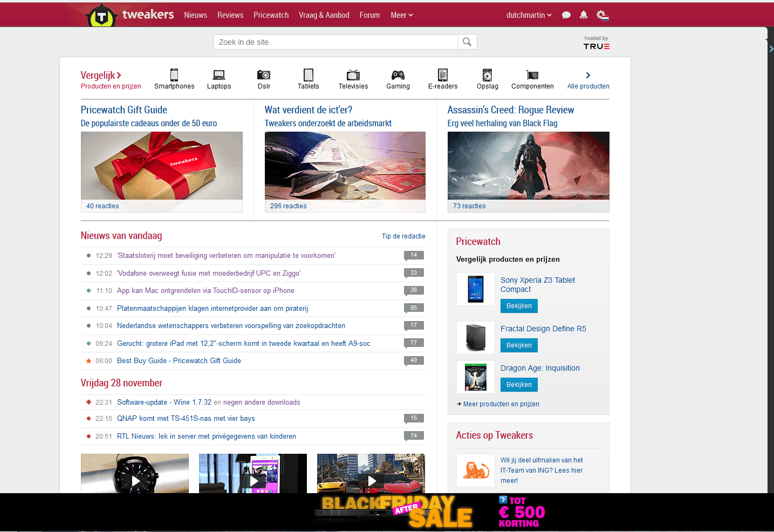Viewport: 774px width, 532px height.
Task: Open the Sony Xperia Z3 Tablet product image
Action: 476,289
